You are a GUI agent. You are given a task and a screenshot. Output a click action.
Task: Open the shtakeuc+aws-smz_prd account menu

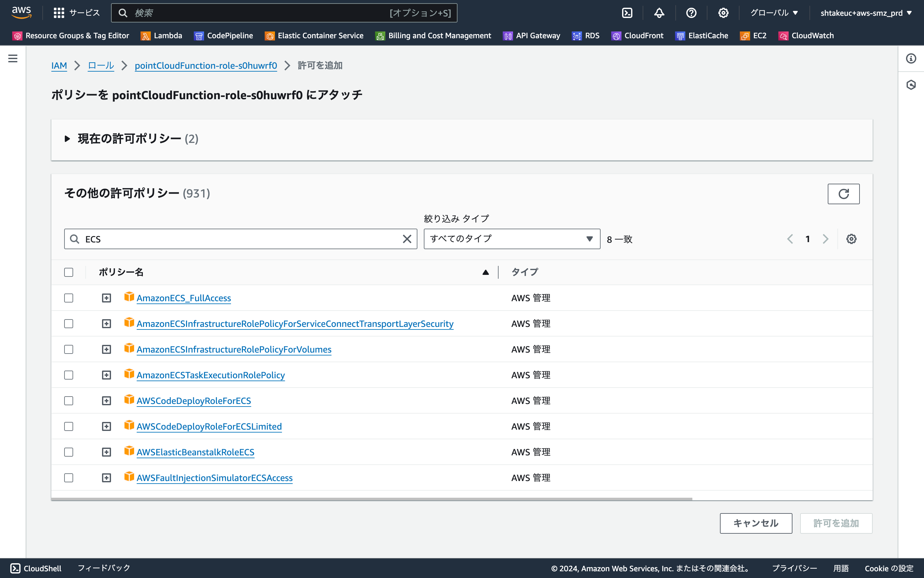tap(866, 13)
